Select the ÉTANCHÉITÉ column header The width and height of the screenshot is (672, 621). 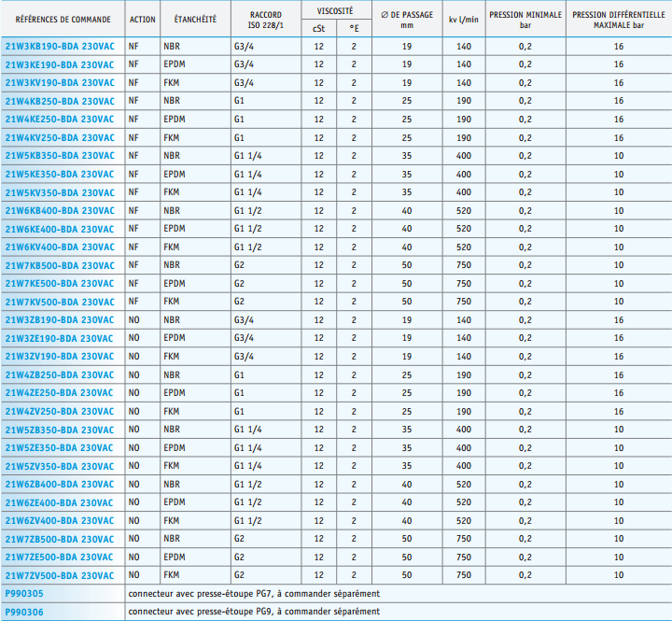pyautogui.click(x=194, y=19)
